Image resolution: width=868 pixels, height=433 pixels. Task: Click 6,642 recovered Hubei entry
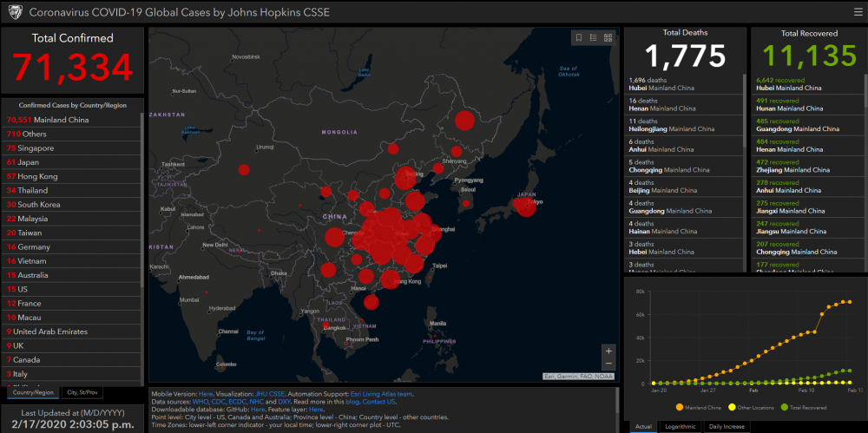click(807, 84)
